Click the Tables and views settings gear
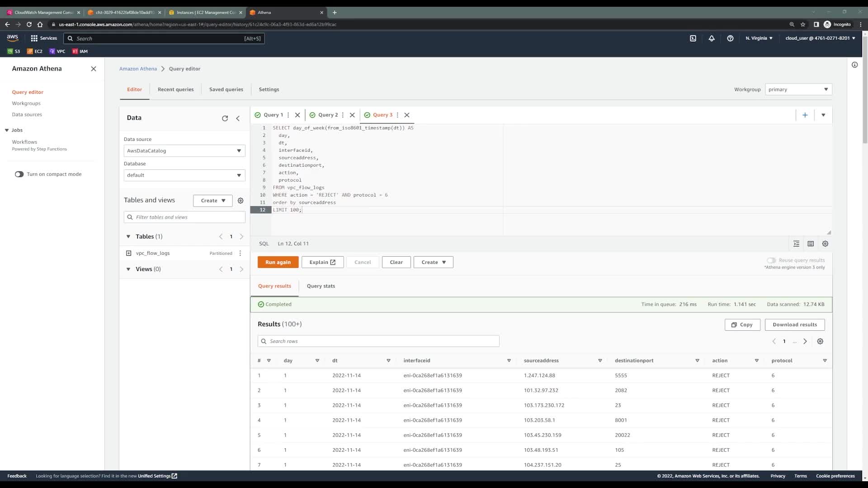The height and width of the screenshot is (488, 868). coord(241,201)
